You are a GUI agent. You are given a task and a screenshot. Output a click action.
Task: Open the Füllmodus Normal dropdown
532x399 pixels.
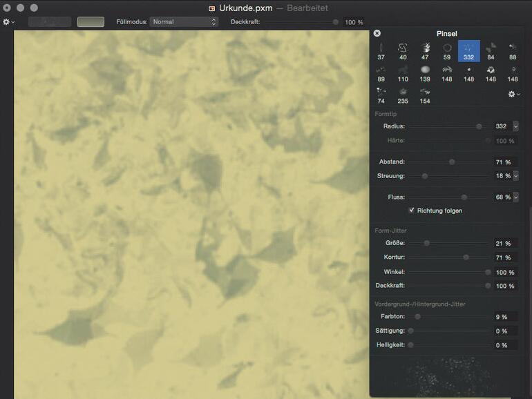[x=184, y=22]
